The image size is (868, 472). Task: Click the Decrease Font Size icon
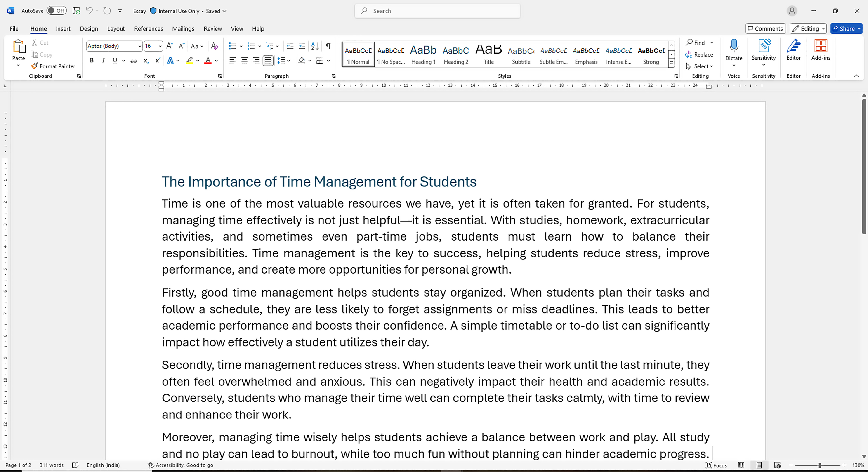[x=181, y=46]
